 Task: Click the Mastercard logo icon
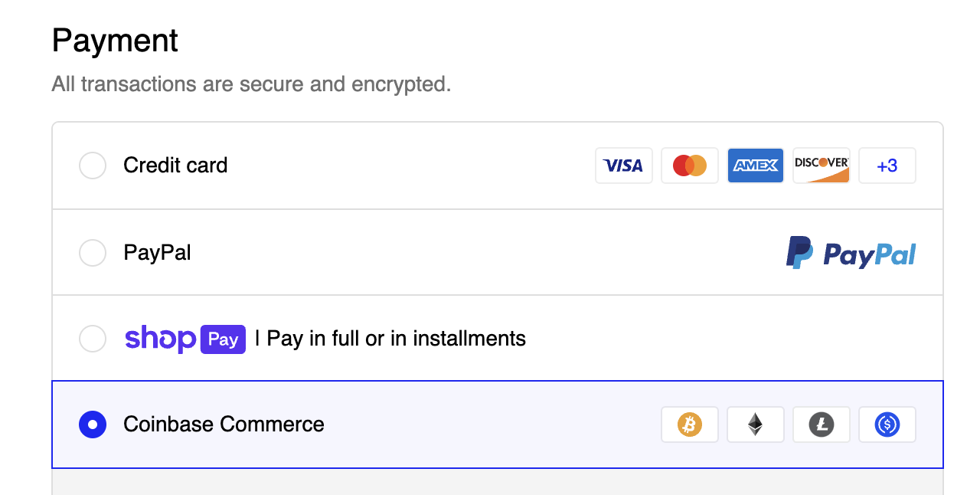coord(689,166)
